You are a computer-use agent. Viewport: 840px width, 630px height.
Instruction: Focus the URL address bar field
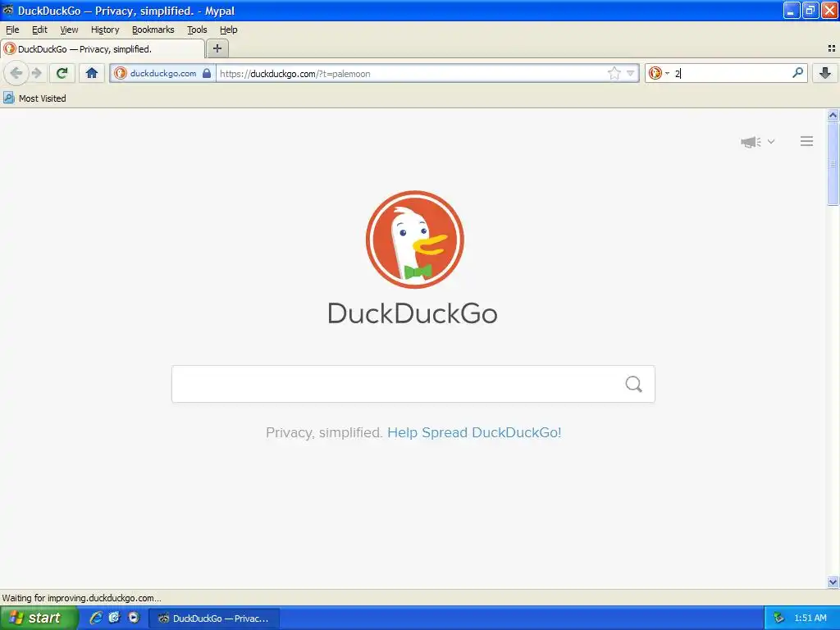(411, 73)
